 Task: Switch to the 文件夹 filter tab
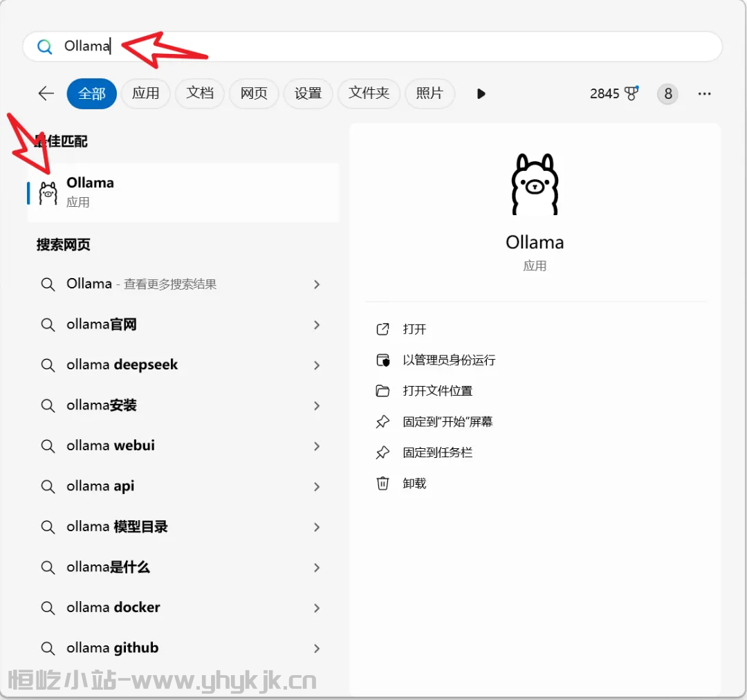(x=369, y=93)
